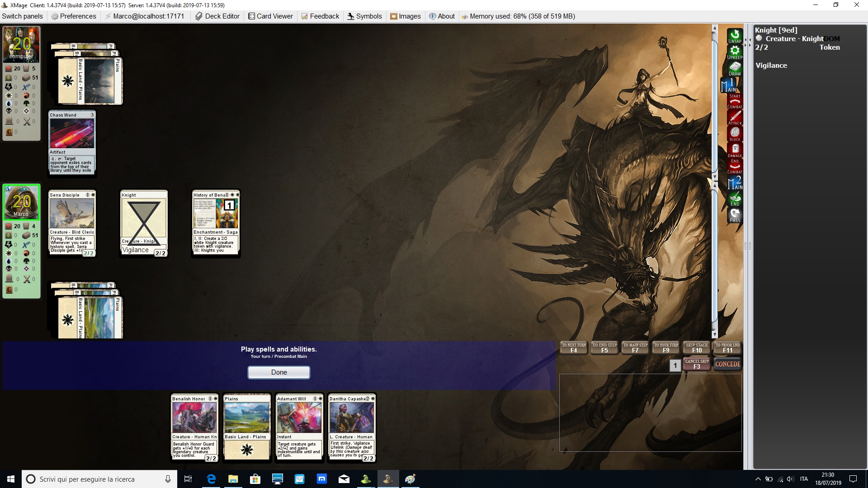The width and height of the screenshot is (868, 488).
Task: Click the Draw step icon
Action: click(x=735, y=69)
